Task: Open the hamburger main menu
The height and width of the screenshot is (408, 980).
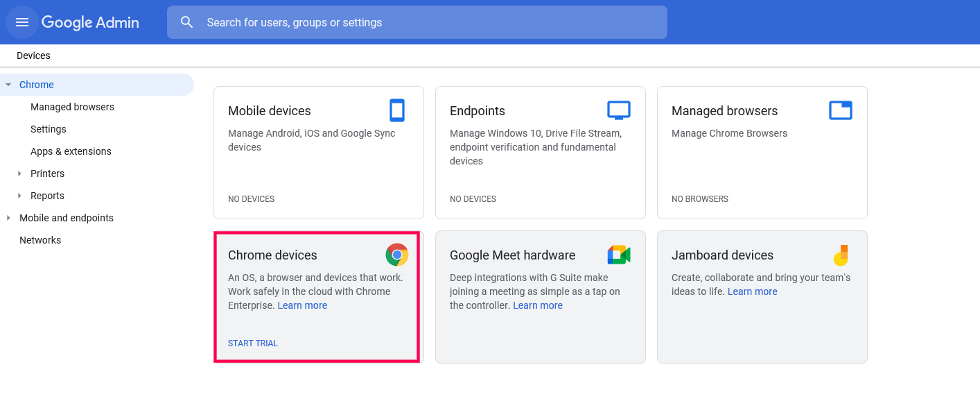Action: pyautogui.click(x=22, y=22)
